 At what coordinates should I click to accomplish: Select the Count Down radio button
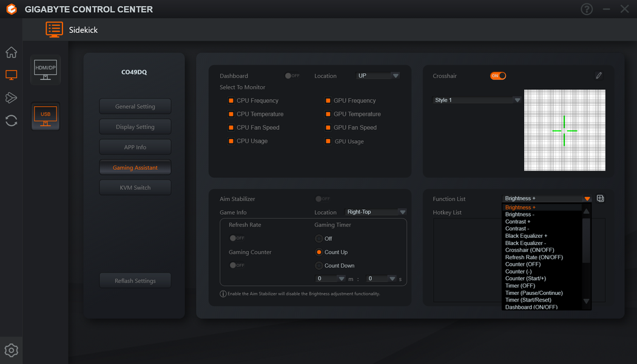coord(319,266)
